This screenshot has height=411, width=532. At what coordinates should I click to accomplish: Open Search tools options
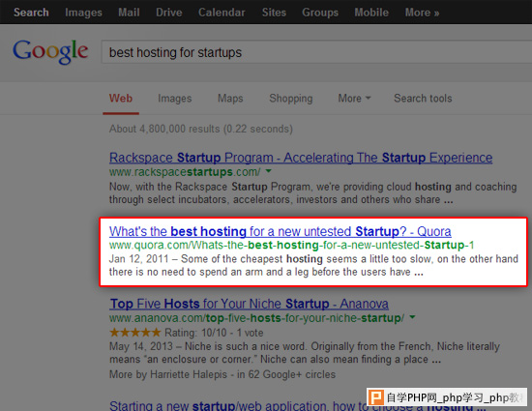(x=423, y=99)
